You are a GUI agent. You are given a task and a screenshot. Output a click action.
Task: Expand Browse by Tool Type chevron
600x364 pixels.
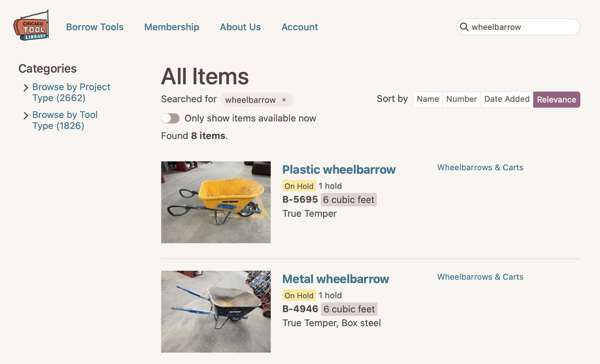pos(26,116)
